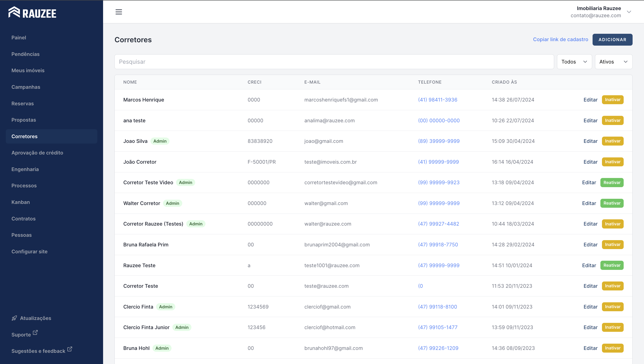Click phone (89) 39999-9999
Image resolution: width=644 pixels, height=364 pixels.
439,141
